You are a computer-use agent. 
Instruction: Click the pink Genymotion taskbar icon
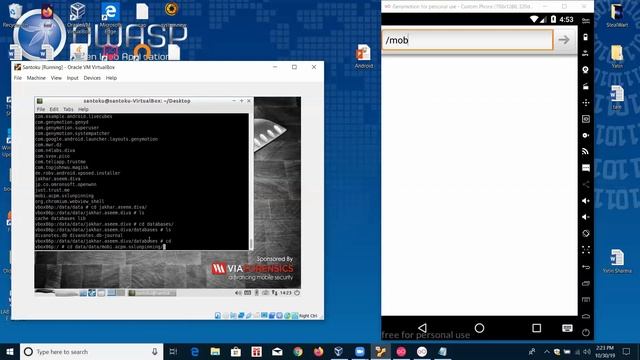[x=401, y=351]
